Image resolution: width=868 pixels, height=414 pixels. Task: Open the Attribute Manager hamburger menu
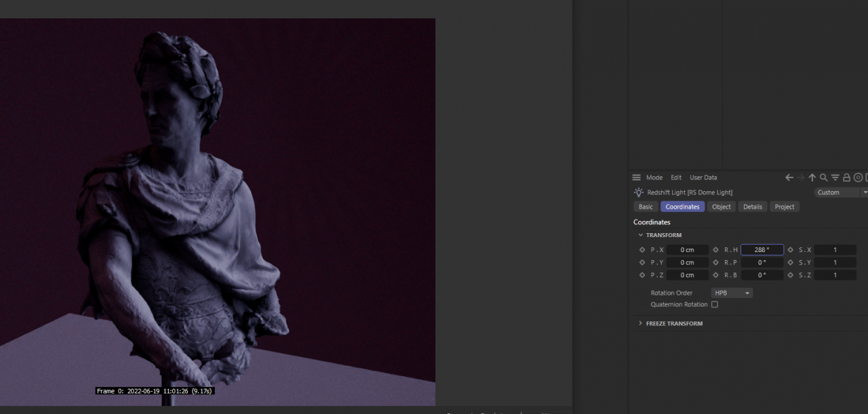(x=636, y=178)
